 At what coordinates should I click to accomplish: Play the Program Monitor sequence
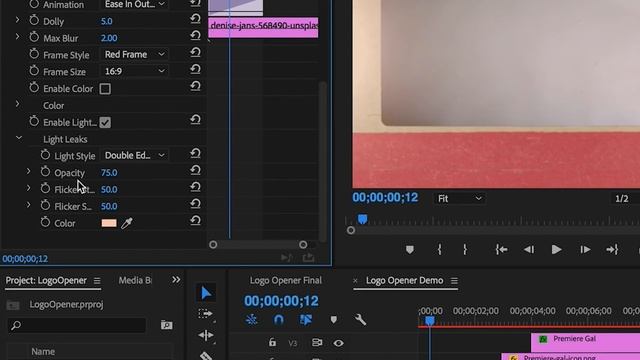(556, 249)
